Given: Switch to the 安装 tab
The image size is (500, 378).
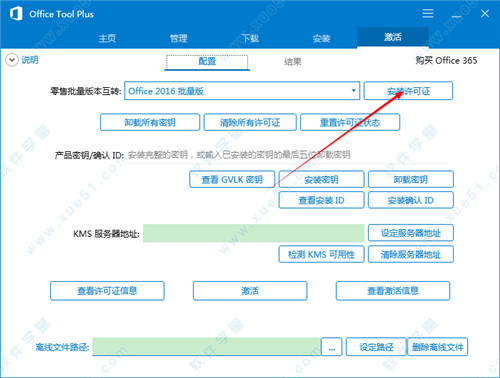Looking at the screenshot, I should pyautogui.click(x=321, y=38).
